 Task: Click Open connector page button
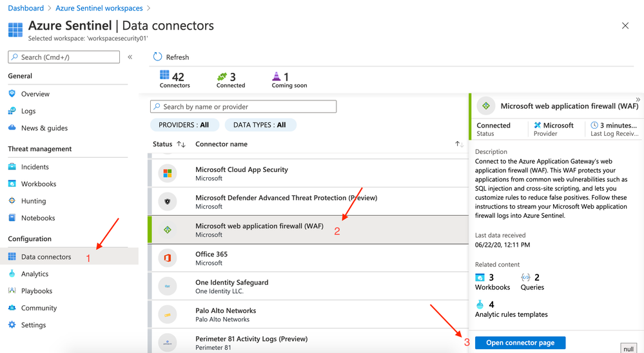coord(520,343)
